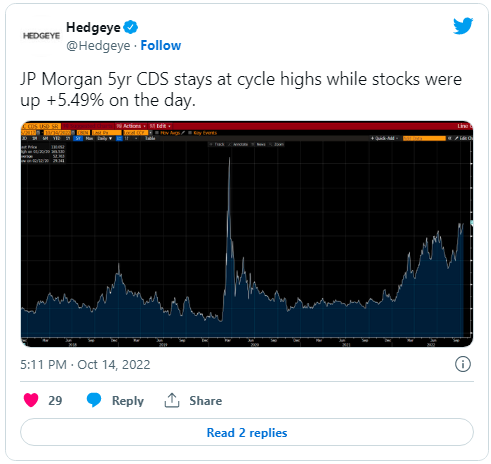491x464 pixels.
Task: Switch to the Table view tab
Action: 150,138
